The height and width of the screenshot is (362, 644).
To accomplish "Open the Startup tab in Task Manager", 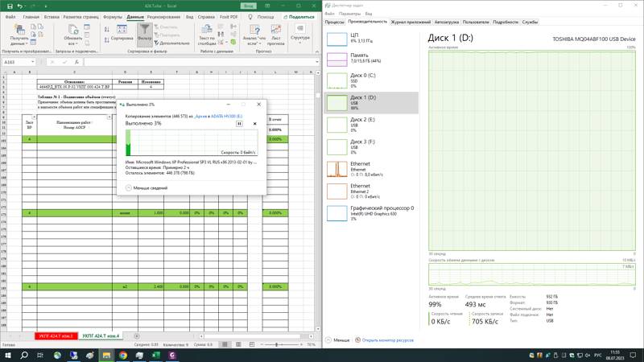I will tap(446, 22).
